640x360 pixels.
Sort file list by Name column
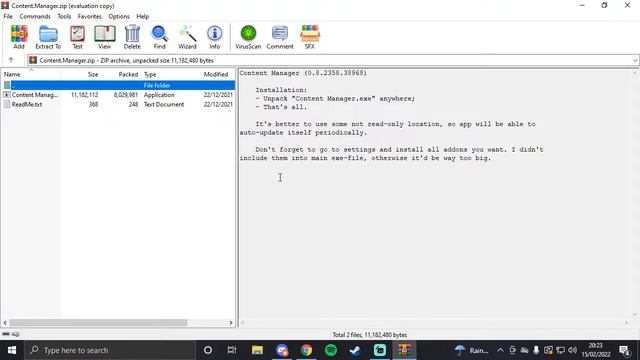(31, 74)
